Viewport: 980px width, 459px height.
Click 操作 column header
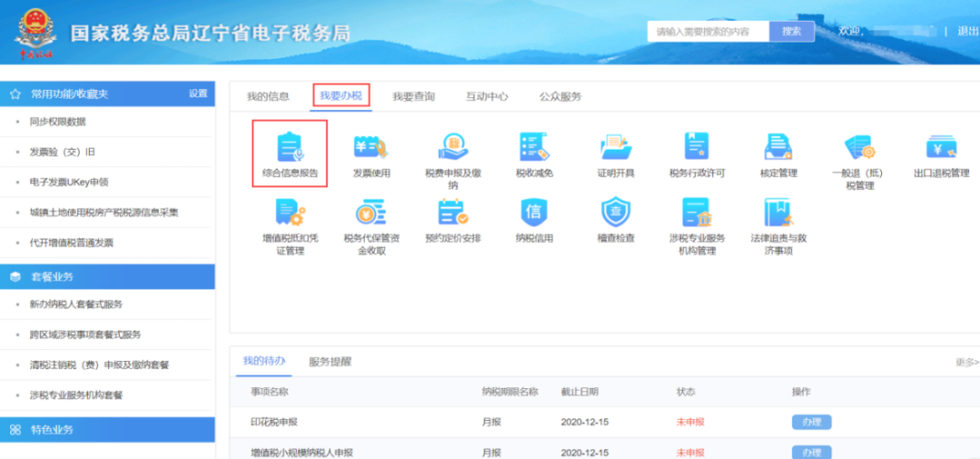pos(801,392)
